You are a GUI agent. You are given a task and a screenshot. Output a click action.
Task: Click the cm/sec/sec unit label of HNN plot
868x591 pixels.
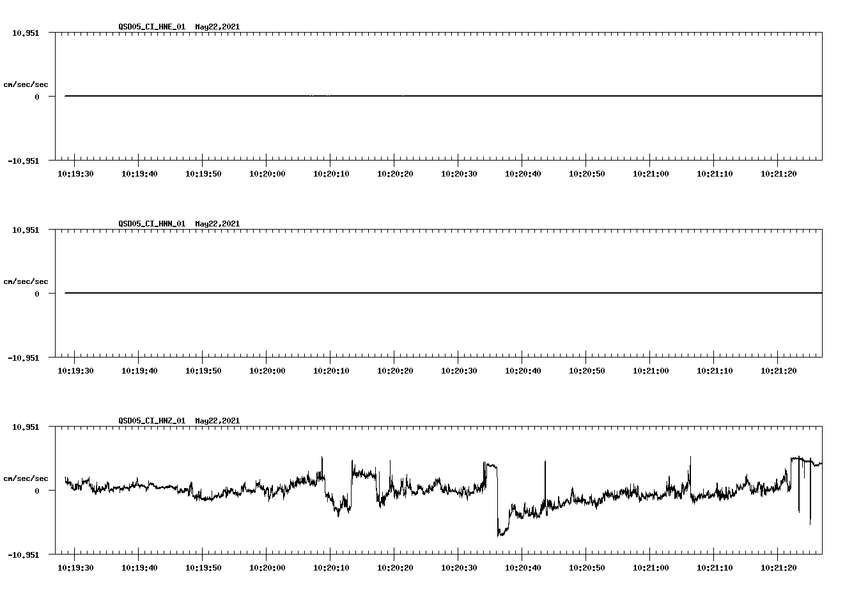click(x=26, y=281)
